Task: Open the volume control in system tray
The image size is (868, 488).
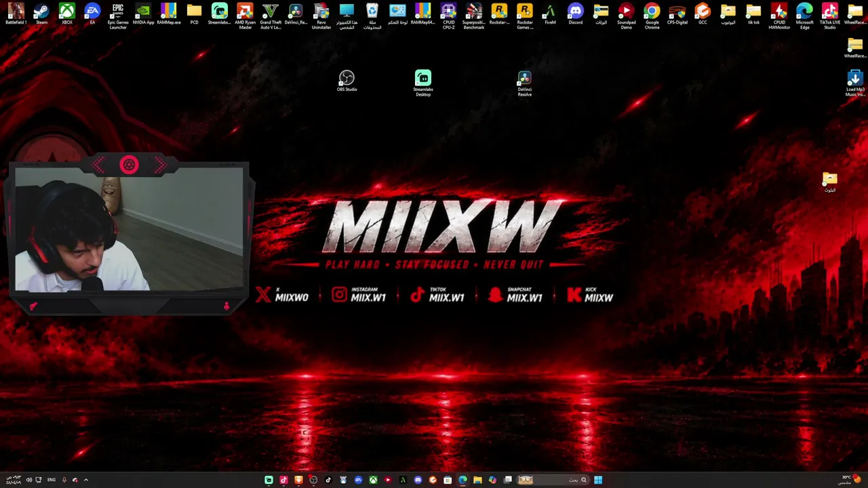Action: 28,480
